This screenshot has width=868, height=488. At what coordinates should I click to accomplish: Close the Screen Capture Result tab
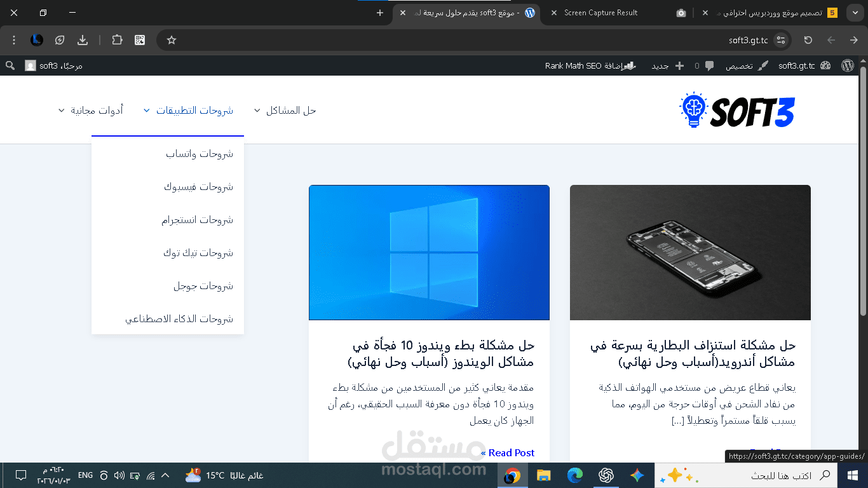click(x=553, y=13)
